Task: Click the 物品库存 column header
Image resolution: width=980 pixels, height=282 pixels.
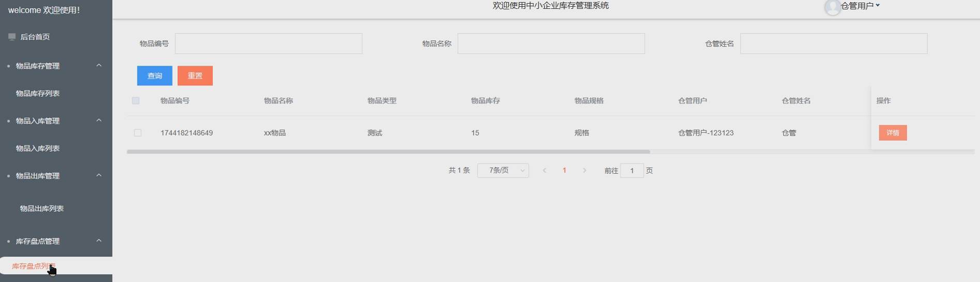Action: coord(485,100)
